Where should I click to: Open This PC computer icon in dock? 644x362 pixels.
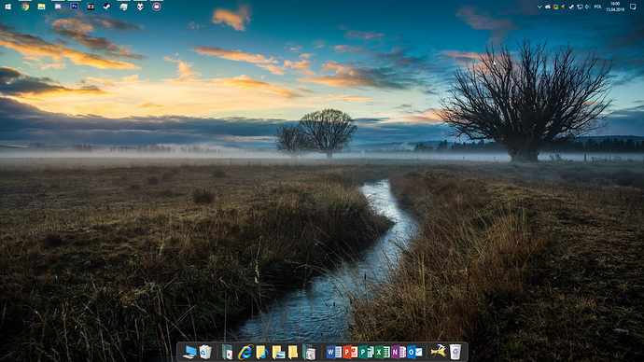click(x=189, y=352)
